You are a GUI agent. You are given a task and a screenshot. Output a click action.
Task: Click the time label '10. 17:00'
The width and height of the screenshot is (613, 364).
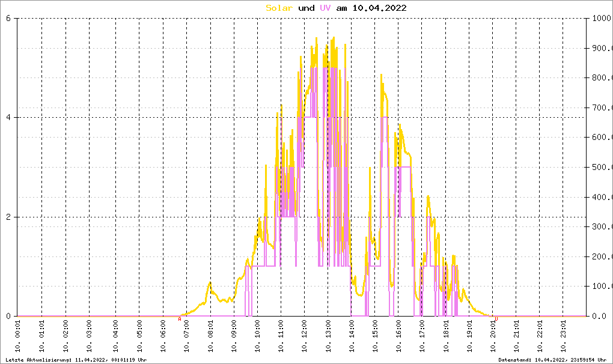(422, 336)
